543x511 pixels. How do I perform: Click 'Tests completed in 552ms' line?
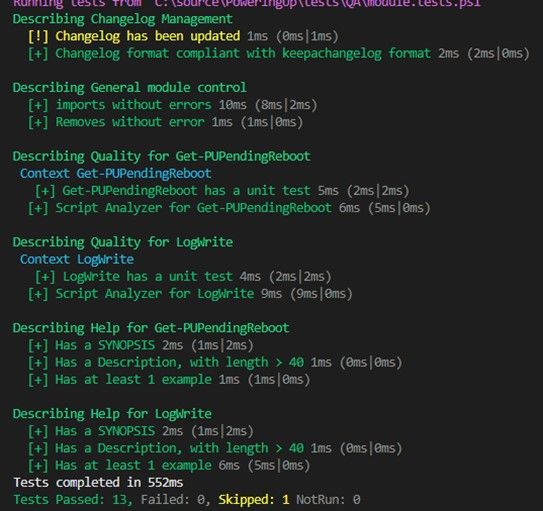coord(98,482)
